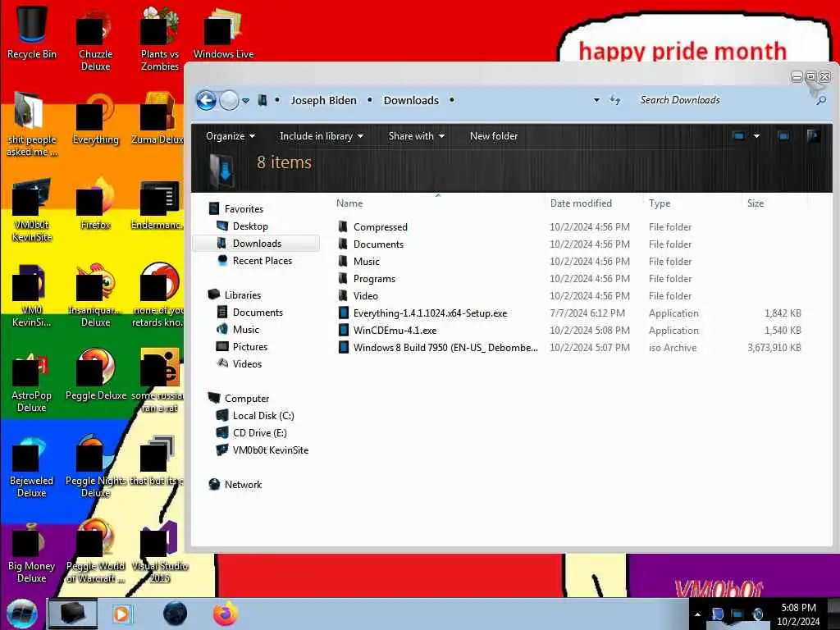Viewport: 840px width, 630px height.
Task: Open the Music library in sidebar
Action: [246, 330]
